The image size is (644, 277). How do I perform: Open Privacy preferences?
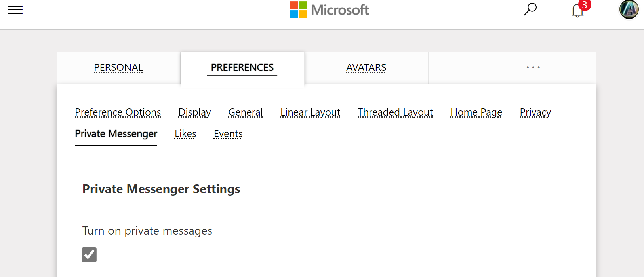pos(535,112)
